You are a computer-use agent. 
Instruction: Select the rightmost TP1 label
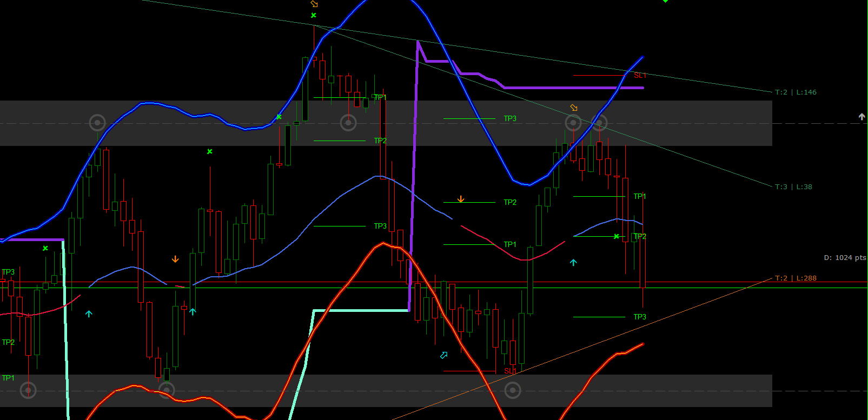click(x=640, y=196)
